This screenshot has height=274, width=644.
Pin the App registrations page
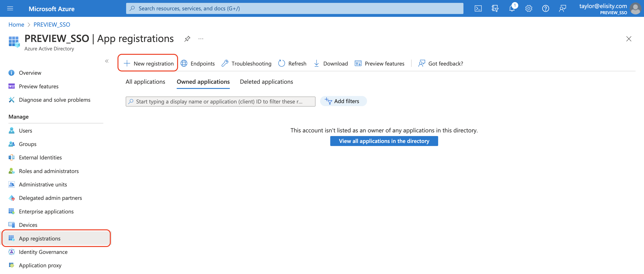[x=187, y=39]
